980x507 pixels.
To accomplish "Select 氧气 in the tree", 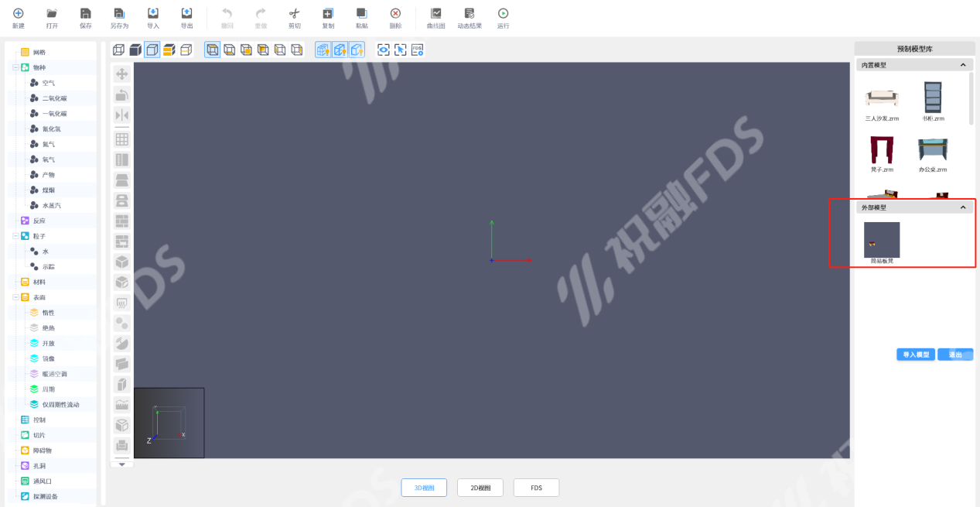I will pos(49,159).
